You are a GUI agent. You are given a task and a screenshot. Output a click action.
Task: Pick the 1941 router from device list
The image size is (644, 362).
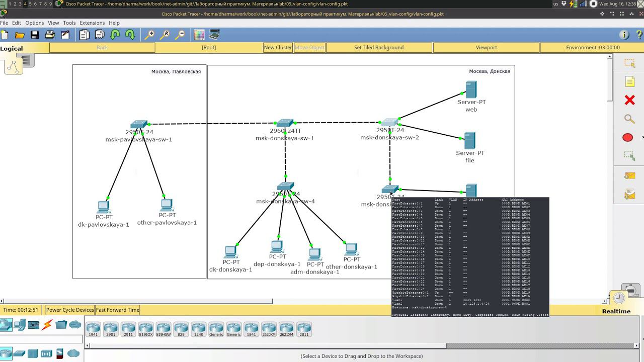tap(93, 329)
